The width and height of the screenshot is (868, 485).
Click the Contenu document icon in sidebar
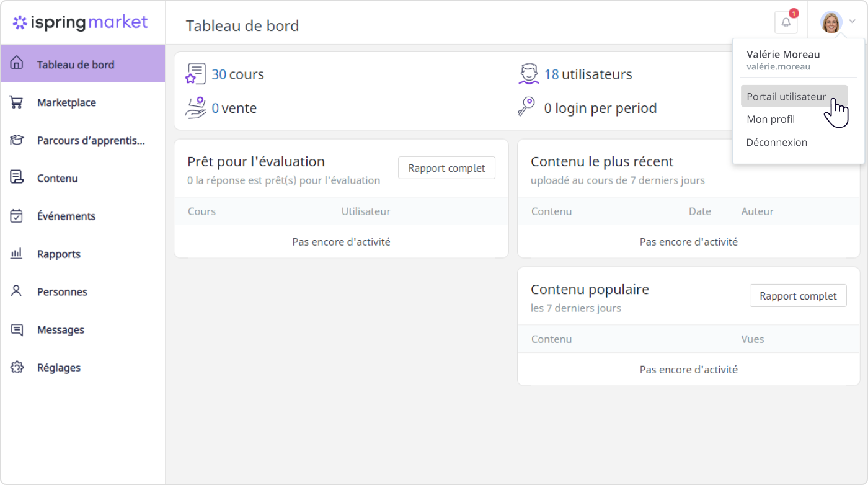pyautogui.click(x=17, y=177)
